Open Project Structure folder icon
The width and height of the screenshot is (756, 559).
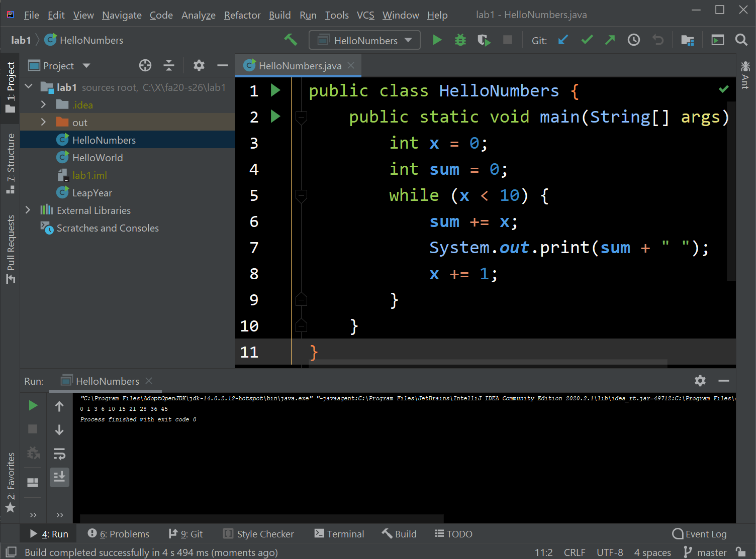(688, 40)
